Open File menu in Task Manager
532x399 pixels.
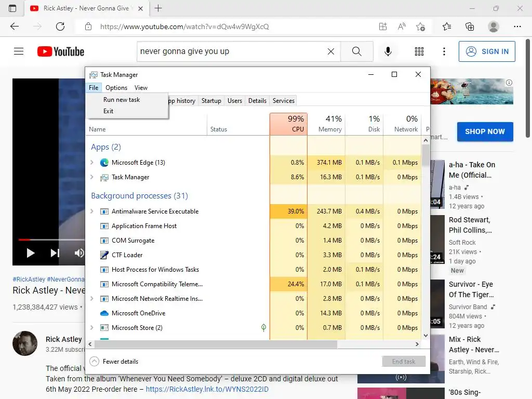(x=94, y=87)
